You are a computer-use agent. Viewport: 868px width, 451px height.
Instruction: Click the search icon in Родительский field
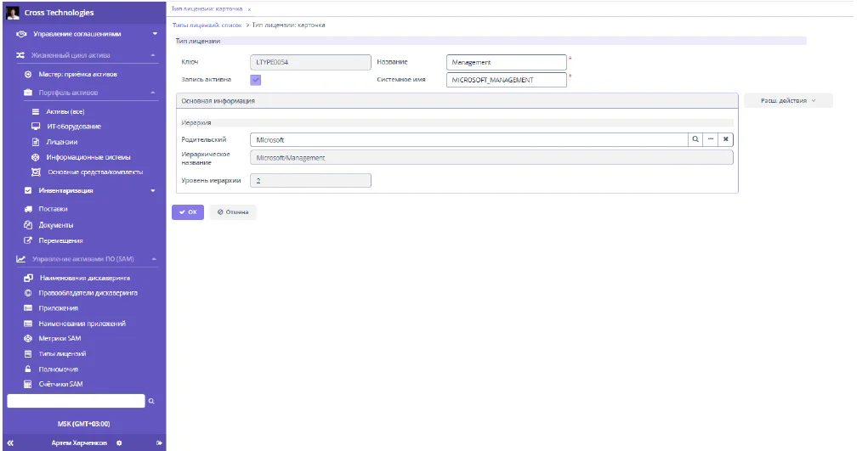coord(694,139)
